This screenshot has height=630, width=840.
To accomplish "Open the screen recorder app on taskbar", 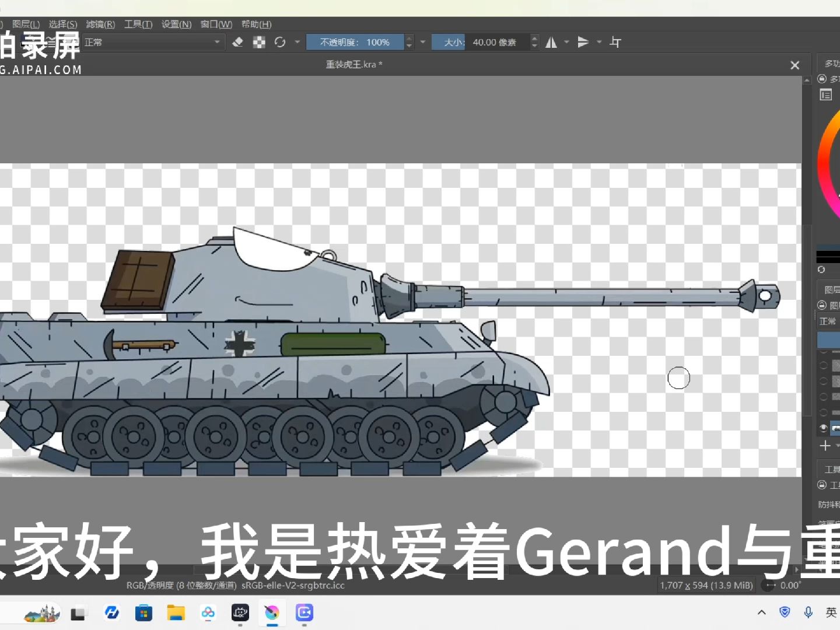I will [304, 612].
